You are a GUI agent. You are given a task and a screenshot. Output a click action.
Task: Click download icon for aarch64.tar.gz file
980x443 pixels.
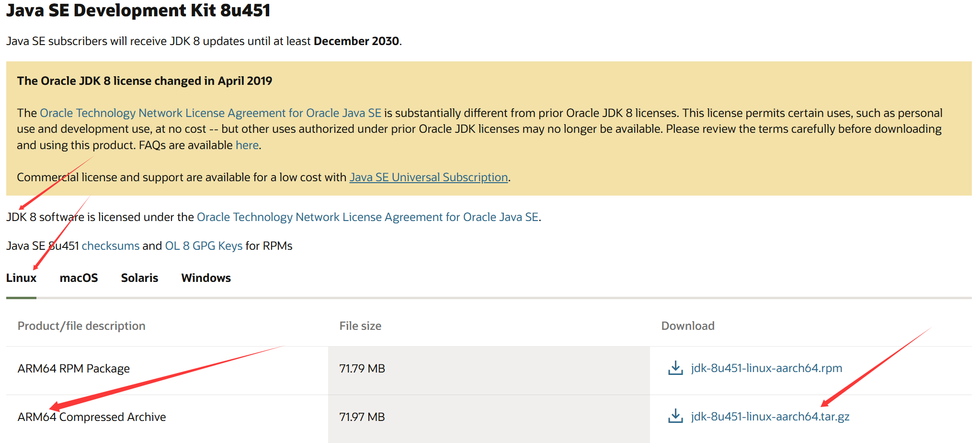[x=675, y=416]
